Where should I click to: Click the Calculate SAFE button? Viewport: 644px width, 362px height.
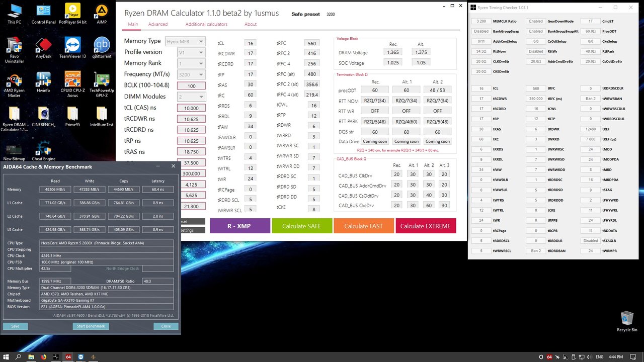(302, 226)
